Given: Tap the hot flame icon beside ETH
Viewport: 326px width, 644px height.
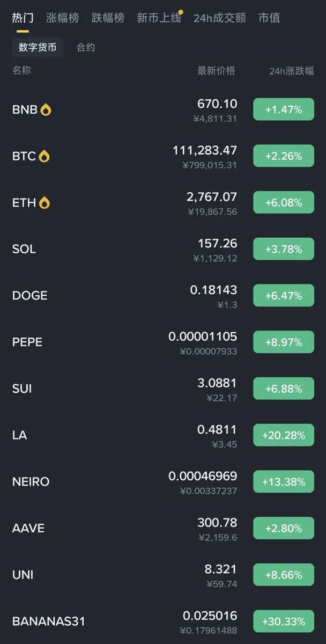Looking at the screenshot, I should [x=45, y=203].
